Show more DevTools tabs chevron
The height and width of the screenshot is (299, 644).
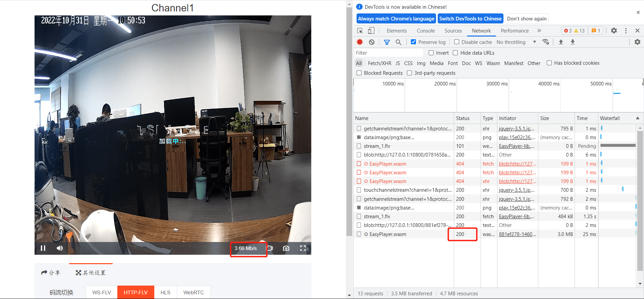click(539, 31)
